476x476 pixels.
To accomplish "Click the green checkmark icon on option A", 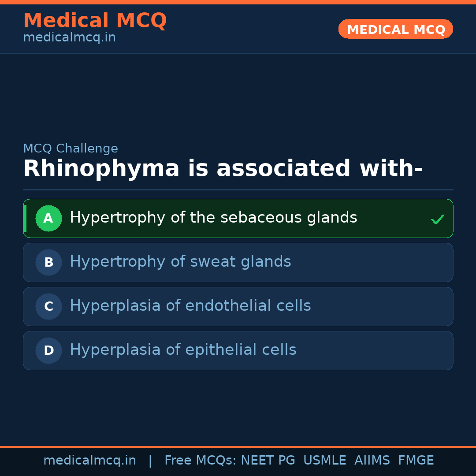I will pos(437,219).
